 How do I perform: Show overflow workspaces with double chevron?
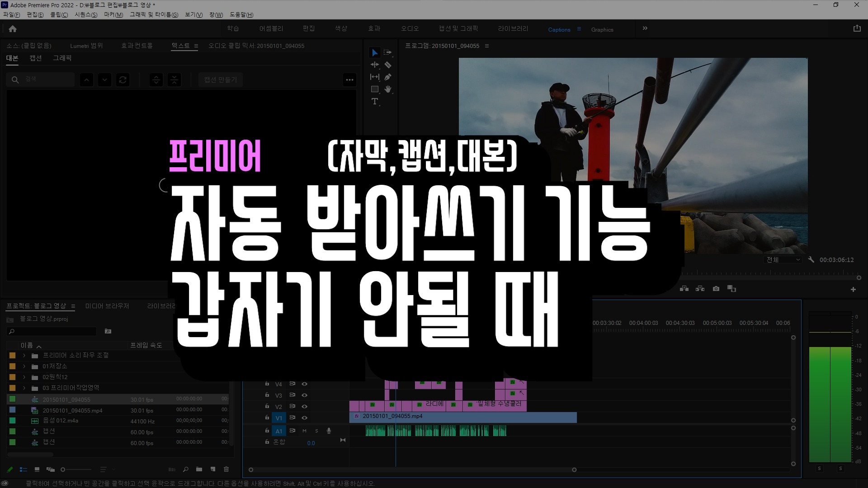tap(645, 28)
